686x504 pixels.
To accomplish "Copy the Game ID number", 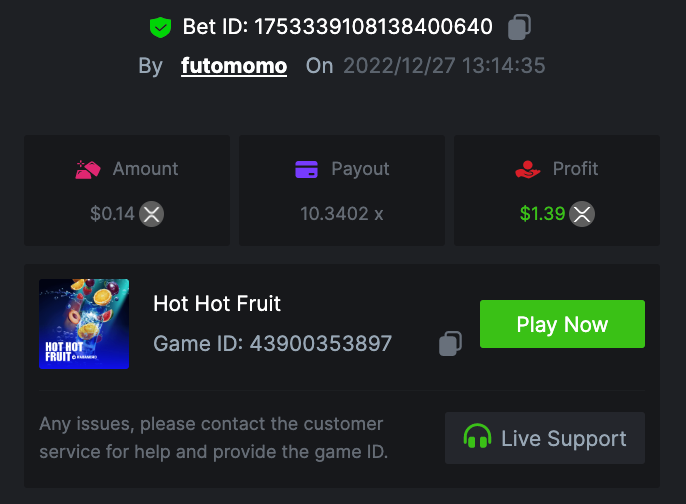I will click(x=450, y=344).
